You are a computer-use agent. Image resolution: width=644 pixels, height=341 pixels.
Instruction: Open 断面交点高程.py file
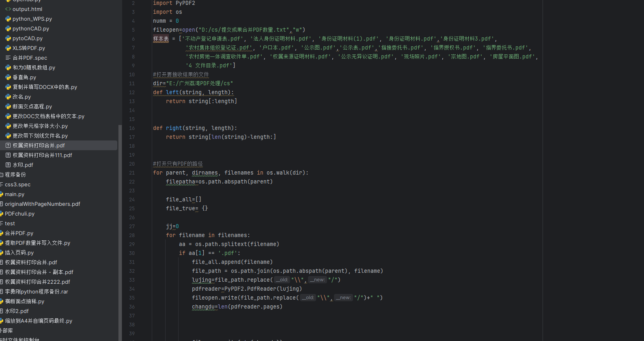[32, 106]
